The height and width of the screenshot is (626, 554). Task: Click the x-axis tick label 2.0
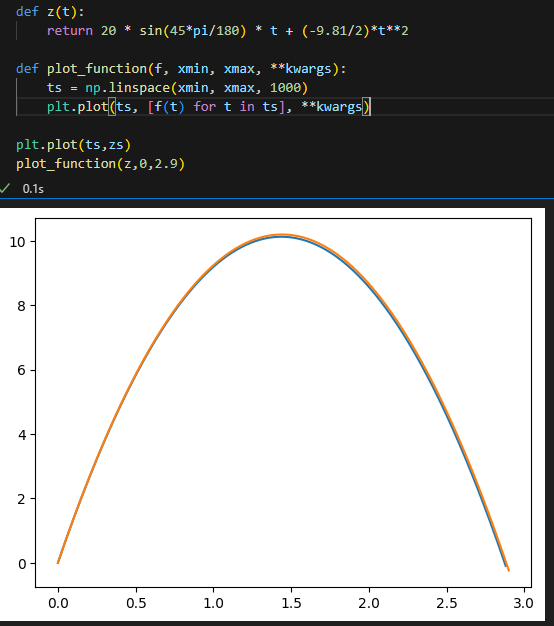click(x=369, y=603)
